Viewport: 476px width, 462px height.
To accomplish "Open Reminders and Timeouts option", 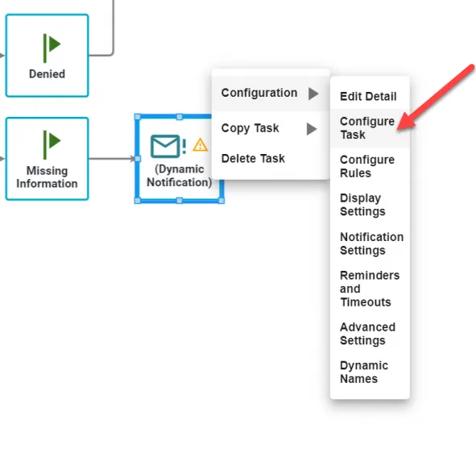I will (x=370, y=289).
